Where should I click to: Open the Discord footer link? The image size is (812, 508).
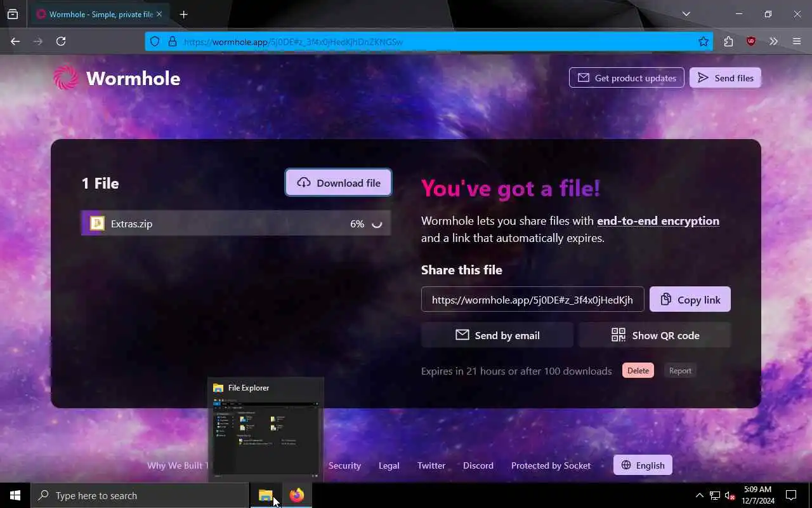click(478, 465)
